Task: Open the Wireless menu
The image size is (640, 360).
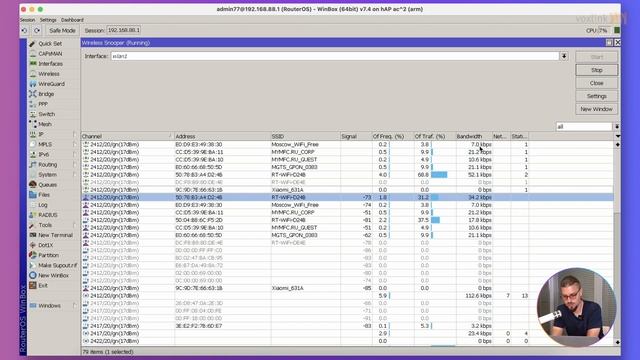Action: (x=49, y=74)
